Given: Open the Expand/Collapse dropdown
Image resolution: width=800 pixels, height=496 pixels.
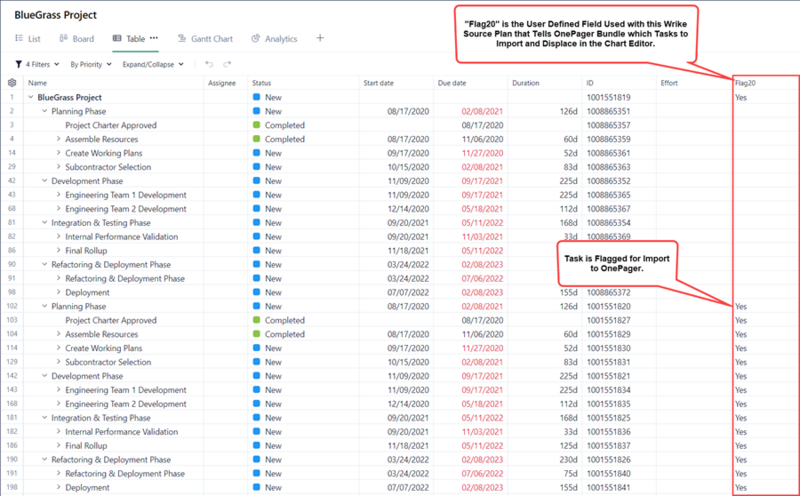Looking at the screenshot, I should pyautogui.click(x=153, y=64).
